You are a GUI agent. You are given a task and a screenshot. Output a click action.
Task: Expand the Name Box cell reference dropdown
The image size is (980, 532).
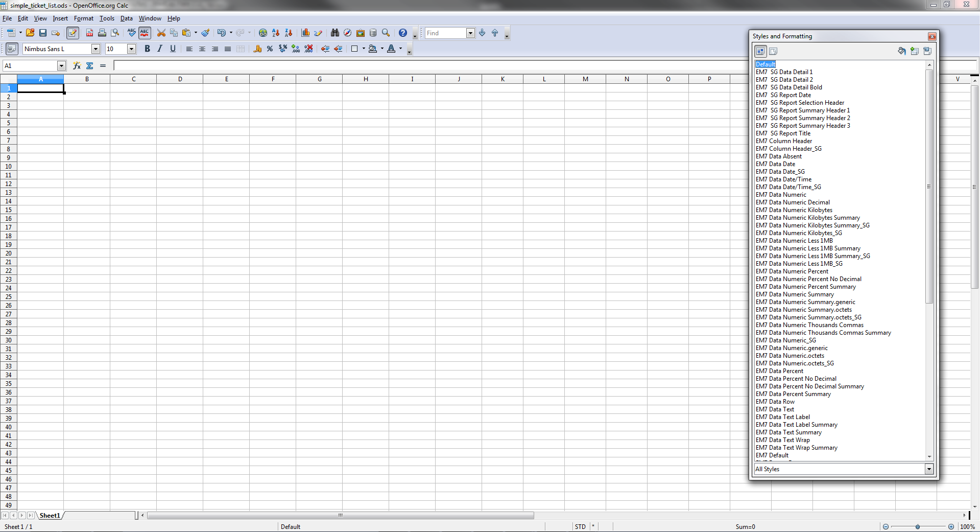(x=61, y=65)
